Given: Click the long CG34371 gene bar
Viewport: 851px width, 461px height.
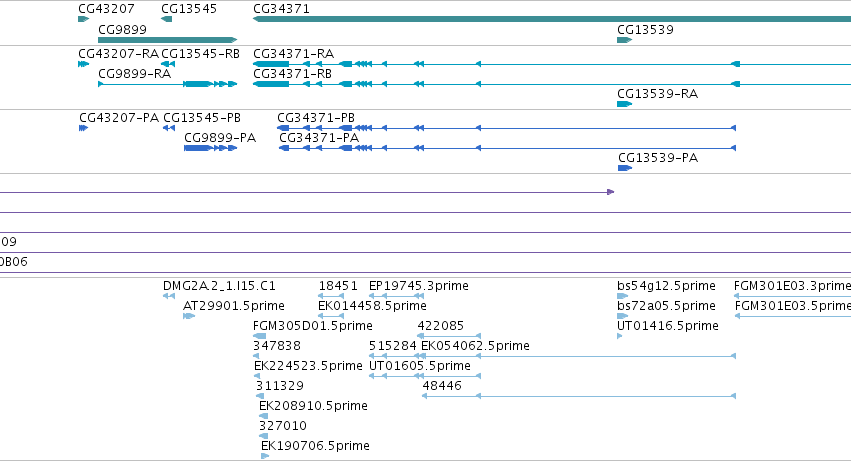Looking at the screenshot, I should [552, 19].
